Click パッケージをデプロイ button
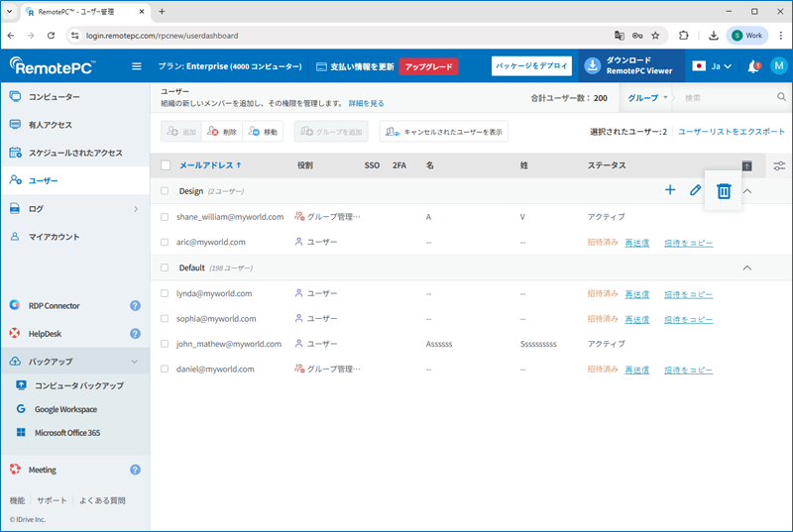This screenshot has width=793, height=532. (531, 66)
